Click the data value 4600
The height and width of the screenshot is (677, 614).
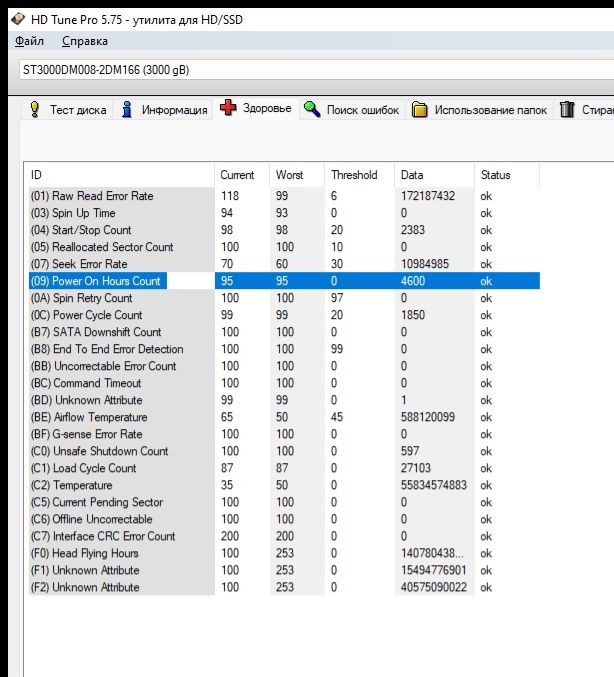pos(413,281)
